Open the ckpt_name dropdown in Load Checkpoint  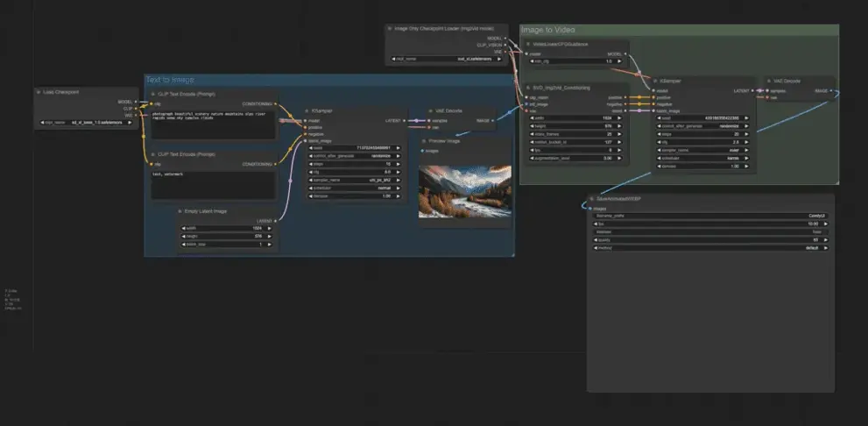[86, 123]
